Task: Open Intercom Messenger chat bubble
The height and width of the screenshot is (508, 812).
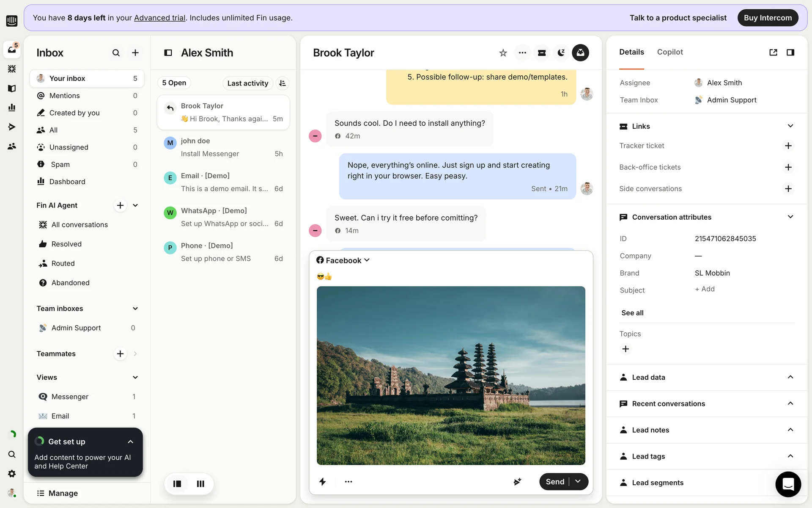Action: pyautogui.click(x=788, y=484)
